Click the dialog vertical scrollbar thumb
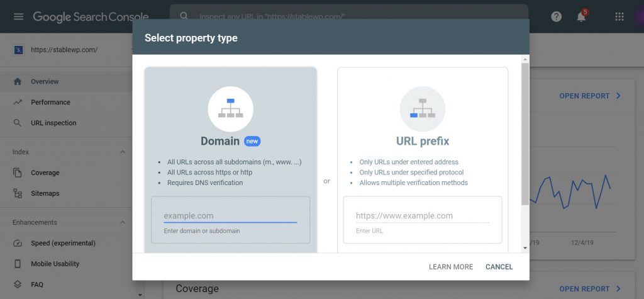The width and height of the screenshot is (644, 299). pos(525,134)
